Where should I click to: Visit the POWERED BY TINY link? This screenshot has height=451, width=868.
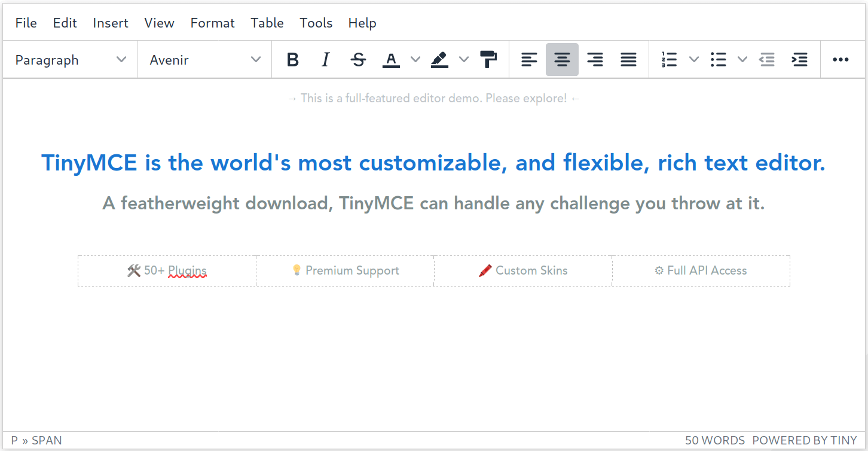click(804, 440)
